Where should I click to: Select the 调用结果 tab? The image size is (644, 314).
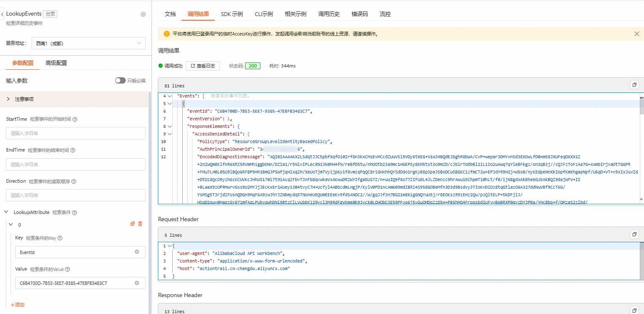(198, 14)
